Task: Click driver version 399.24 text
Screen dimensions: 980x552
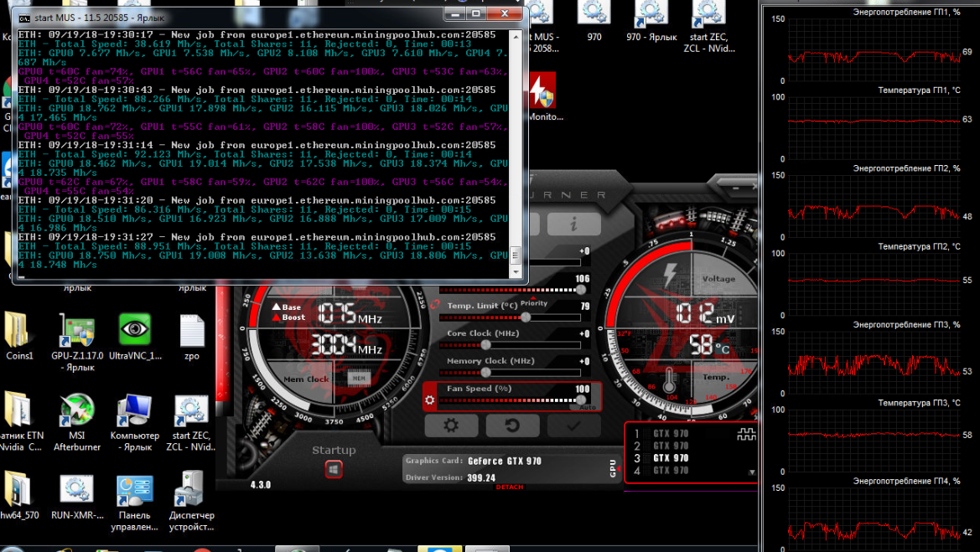Action: coord(481,477)
